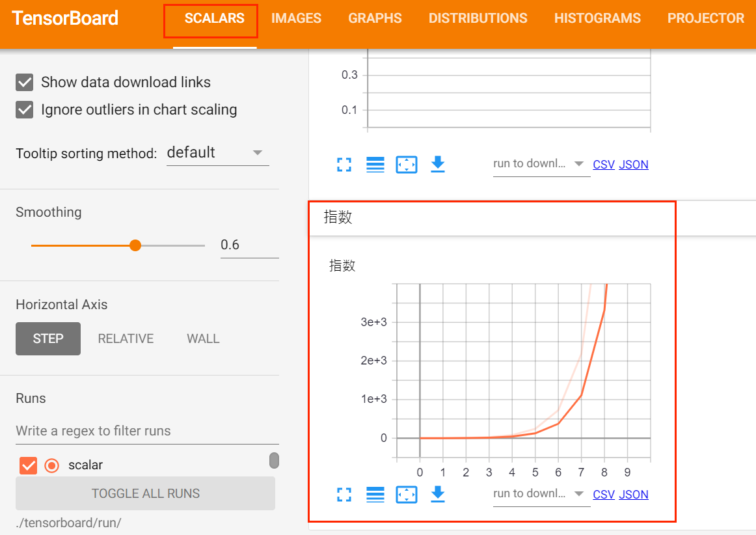Download CSV for upper chart
This screenshot has height=535, width=756.
(604, 165)
